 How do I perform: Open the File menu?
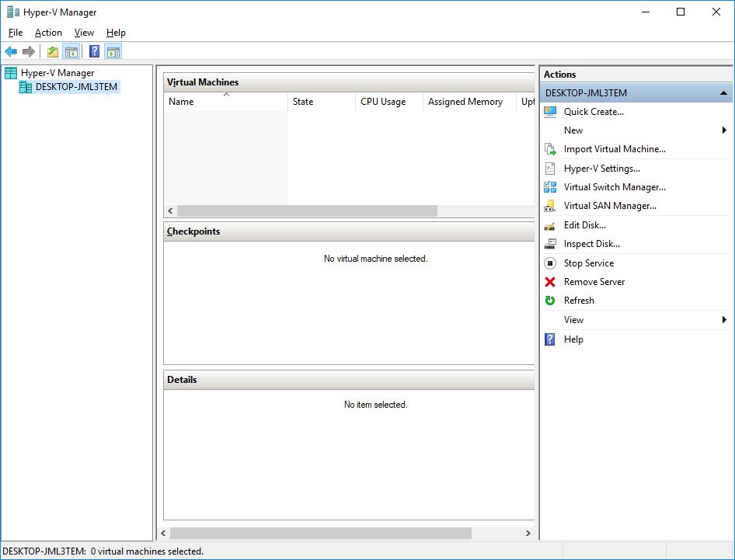click(x=16, y=33)
